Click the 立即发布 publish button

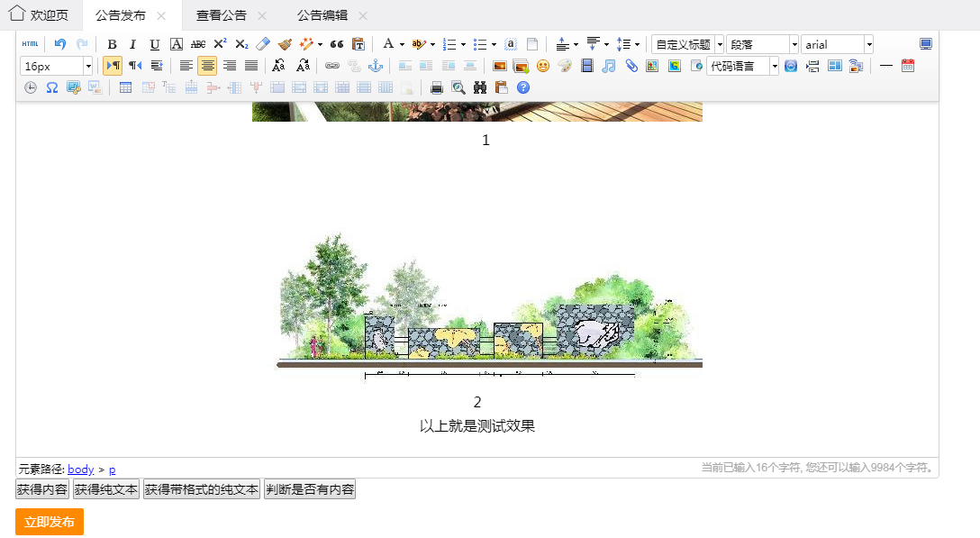pyautogui.click(x=49, y=521)
